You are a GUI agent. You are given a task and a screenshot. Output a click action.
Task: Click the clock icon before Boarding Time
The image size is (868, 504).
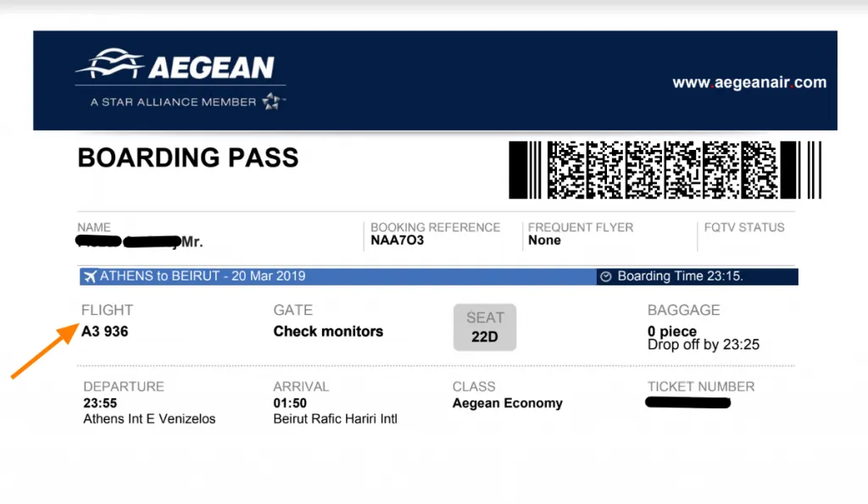[605, 277]
